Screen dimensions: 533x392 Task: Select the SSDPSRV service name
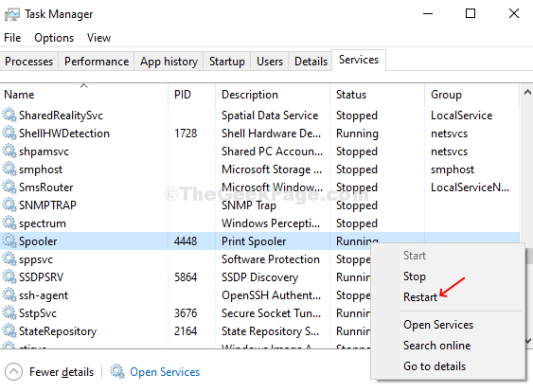tap(41, 277)
